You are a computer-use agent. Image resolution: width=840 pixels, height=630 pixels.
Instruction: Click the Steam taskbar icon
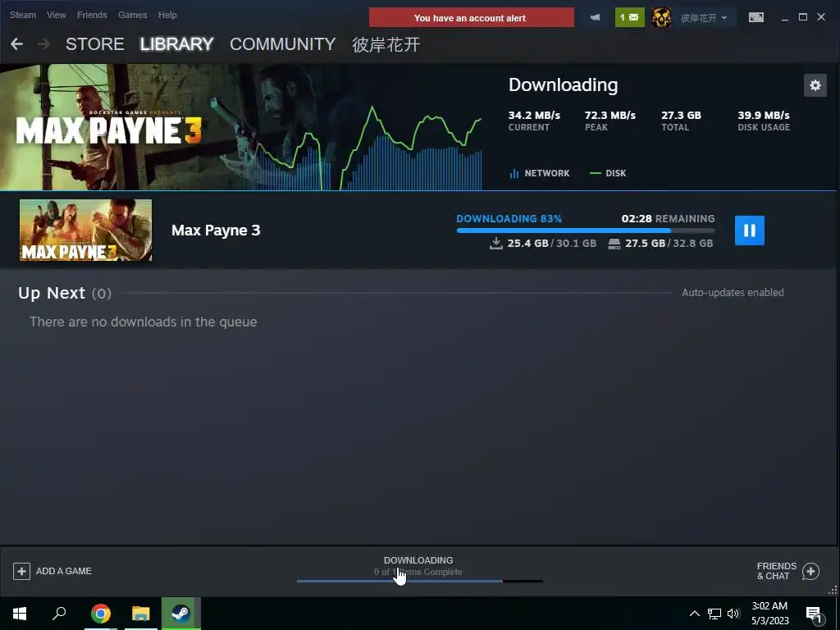coord(181,614)
